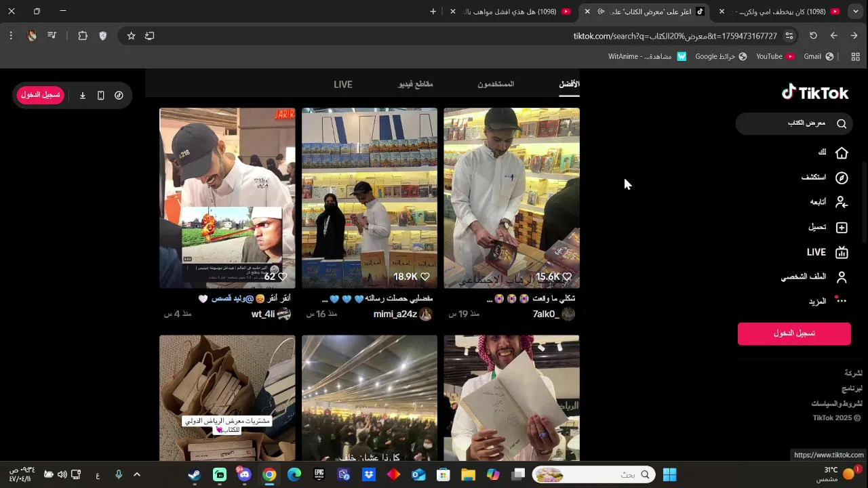
Task: Click the TikTok coins round icon
Action: (119, 96)
